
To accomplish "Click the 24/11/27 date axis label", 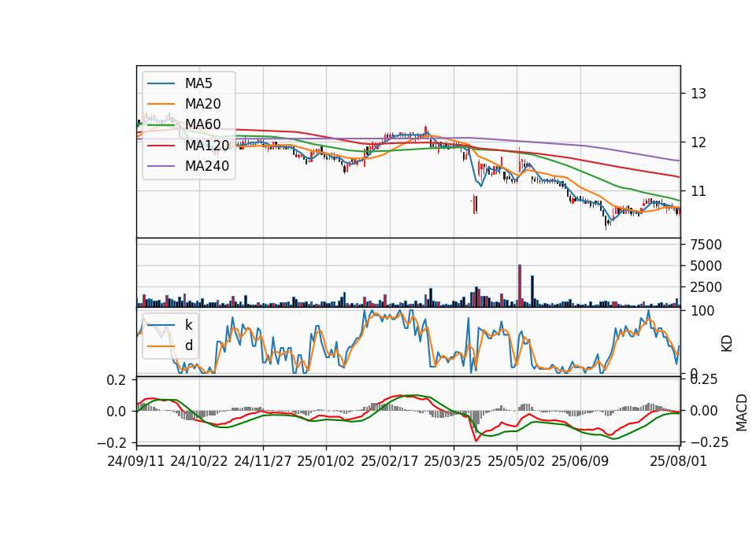I will click(x=263, y=461).
